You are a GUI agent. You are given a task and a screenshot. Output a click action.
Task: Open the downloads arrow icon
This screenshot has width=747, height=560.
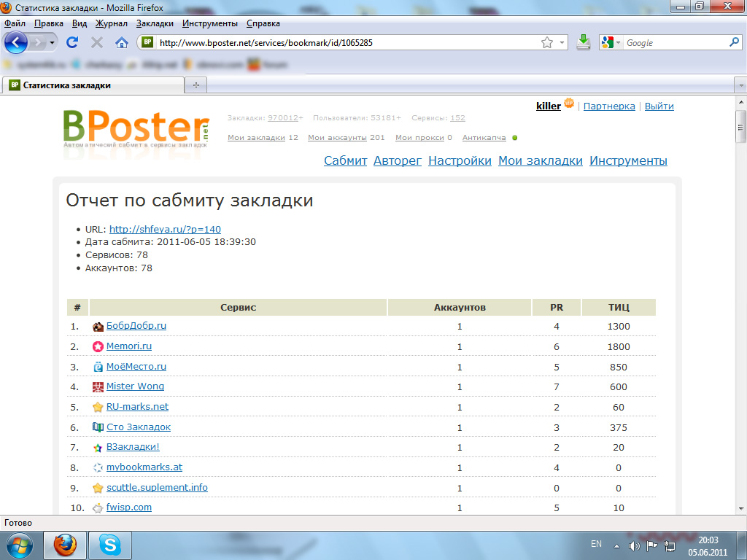pyautogui.click(x=583, y=42)
